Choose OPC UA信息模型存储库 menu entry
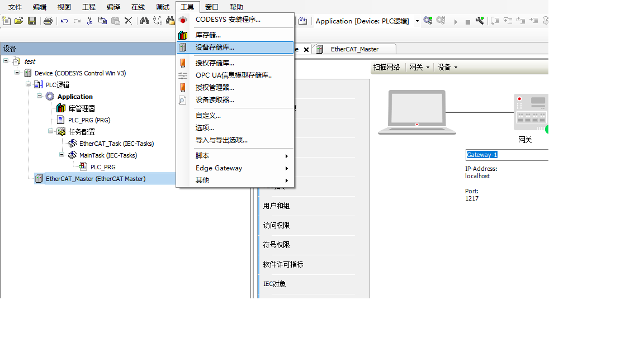This screenshot has width=644, height=362. [x=235, y=75]
